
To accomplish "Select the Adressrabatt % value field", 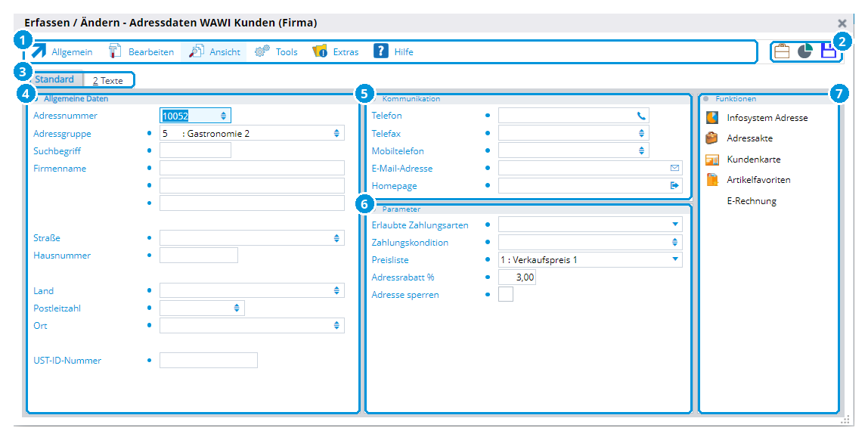I will [517, 277].
